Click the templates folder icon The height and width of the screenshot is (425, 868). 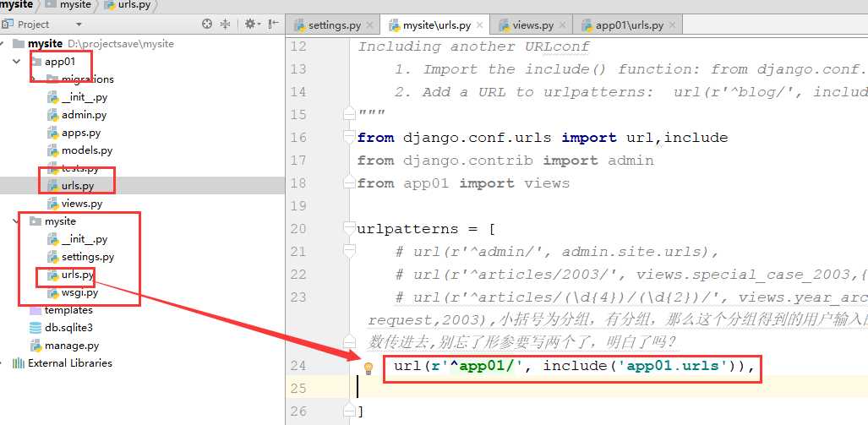coord(35,310)
